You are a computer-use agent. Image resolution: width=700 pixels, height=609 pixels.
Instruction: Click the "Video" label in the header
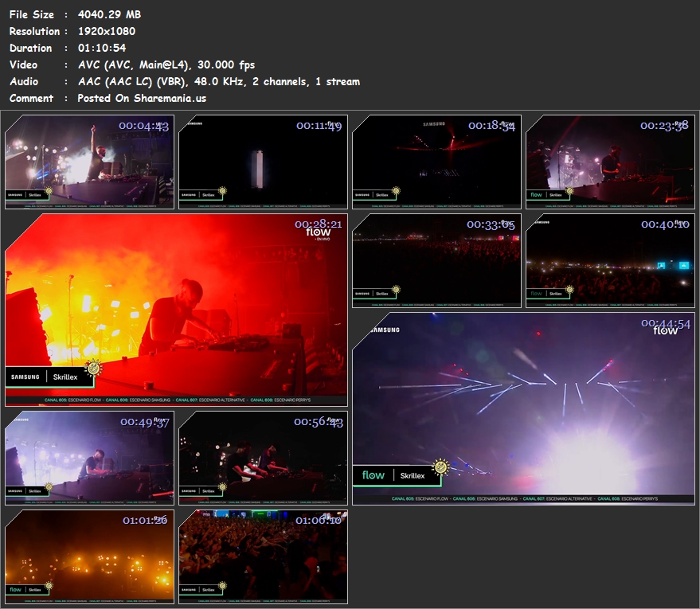[24, 64]
